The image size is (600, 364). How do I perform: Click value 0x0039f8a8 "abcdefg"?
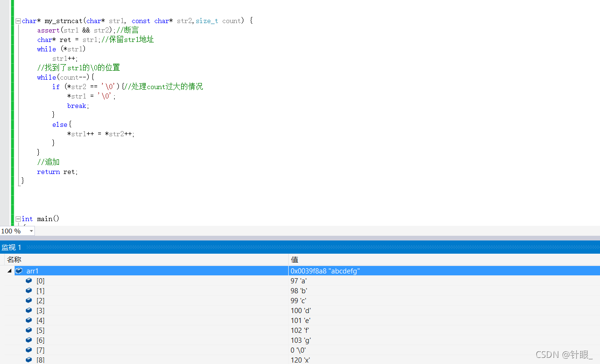[x=325, y=271]
